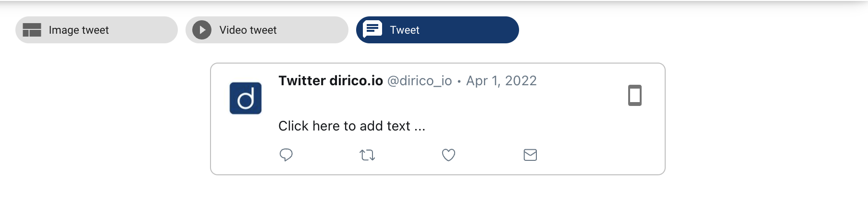Switch to the Video tweet type
Screen dimensions: 868x209
(x=267, y=30)
